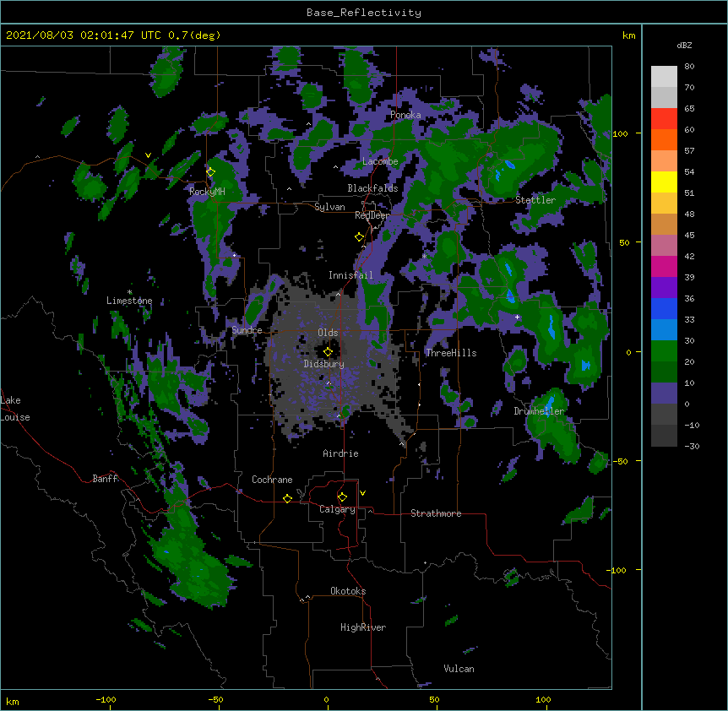
Task: Click the 0 tick on bottom axis
Action: coord(326,699)
